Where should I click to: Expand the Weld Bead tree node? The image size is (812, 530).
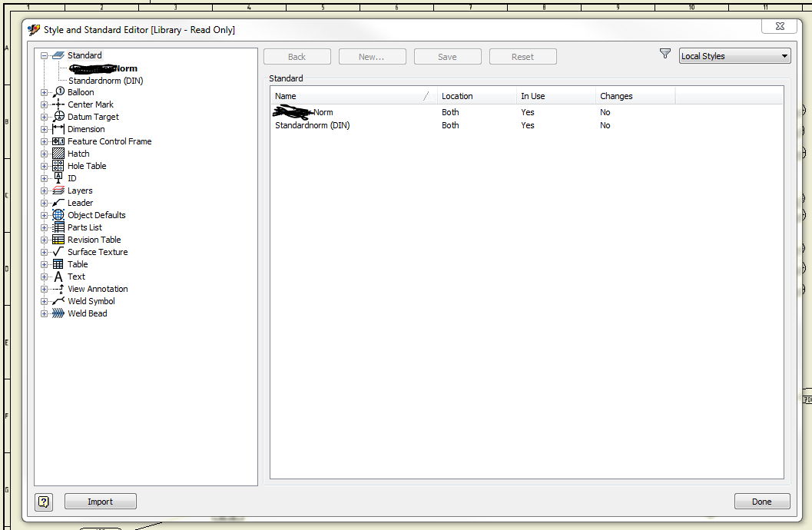(44, 313)
